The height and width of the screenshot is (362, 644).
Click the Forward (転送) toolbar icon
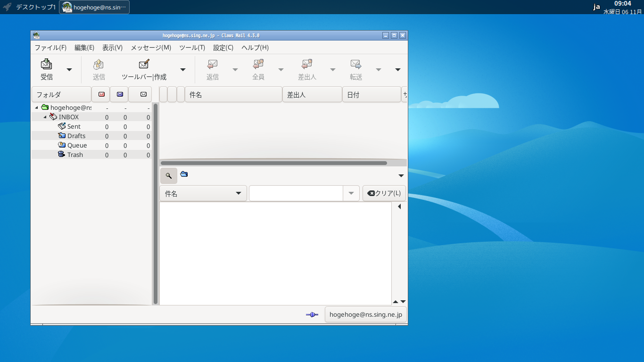coord(355,64)
